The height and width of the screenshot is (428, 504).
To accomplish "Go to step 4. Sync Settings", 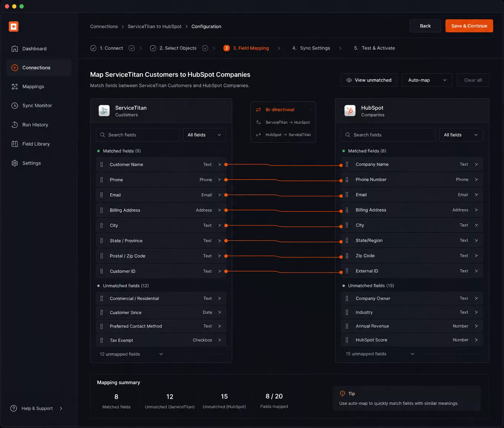I will (x=311, y=48).
